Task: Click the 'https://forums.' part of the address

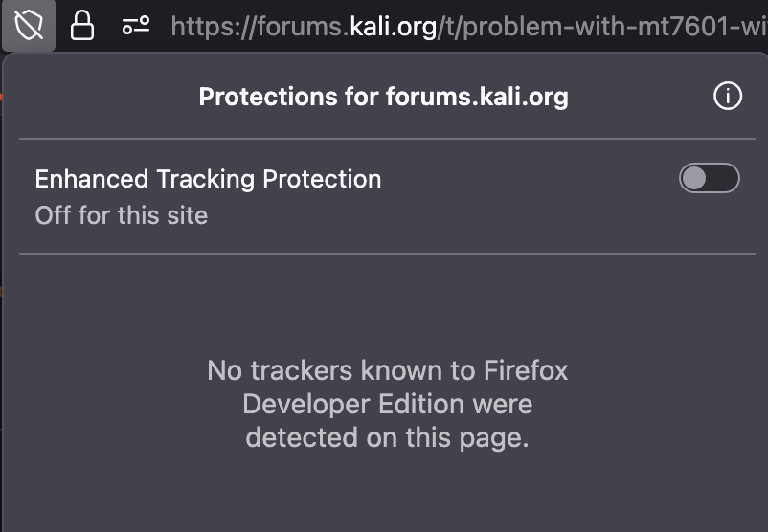Action: click(260, 26)
